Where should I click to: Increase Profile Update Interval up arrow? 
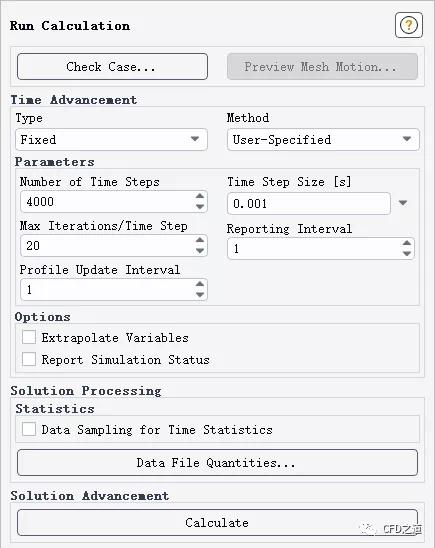coord(200,284)
